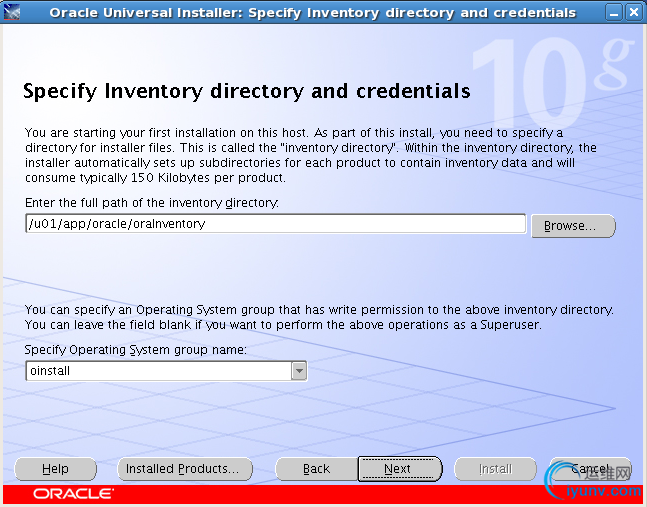Click the 'Specify Inventory directory and credentials' heading

click(246, 91)
